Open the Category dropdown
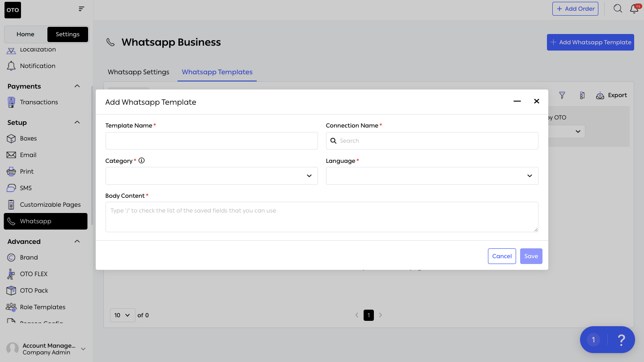This screenshot has height=362, width=644. click(212, 176)
